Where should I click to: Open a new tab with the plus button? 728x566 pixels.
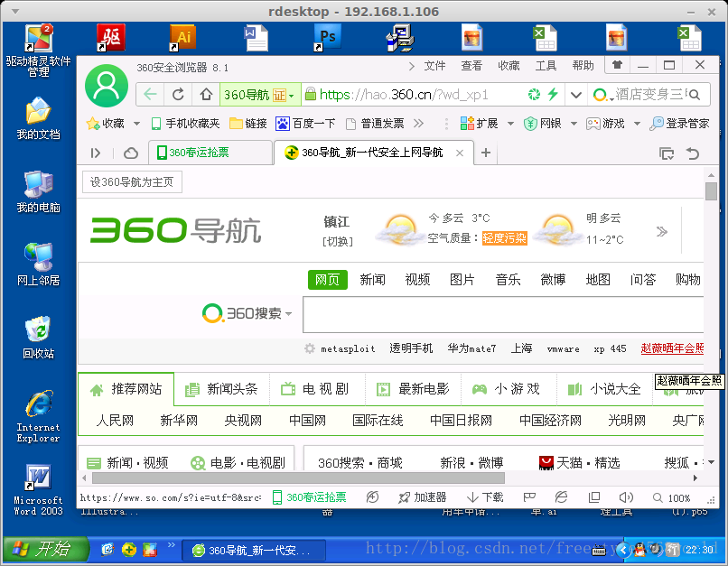486,153
